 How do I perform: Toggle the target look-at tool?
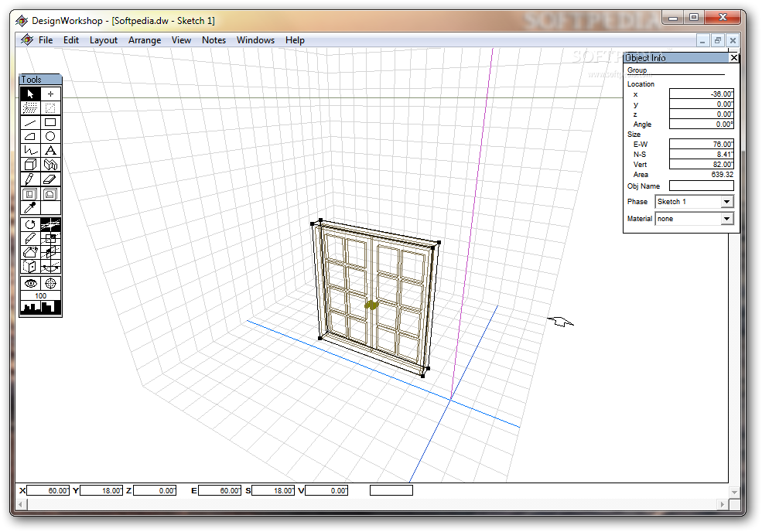[x=50, y=283]
